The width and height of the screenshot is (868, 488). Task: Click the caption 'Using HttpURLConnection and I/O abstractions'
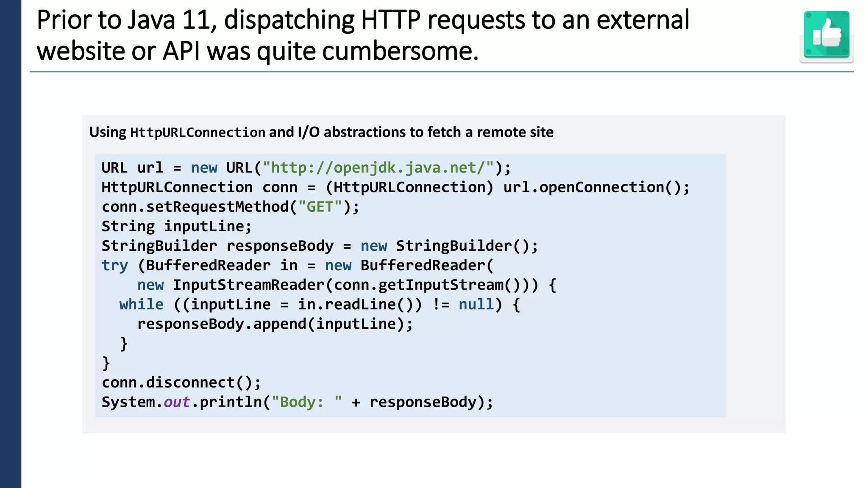coord(321,132)
